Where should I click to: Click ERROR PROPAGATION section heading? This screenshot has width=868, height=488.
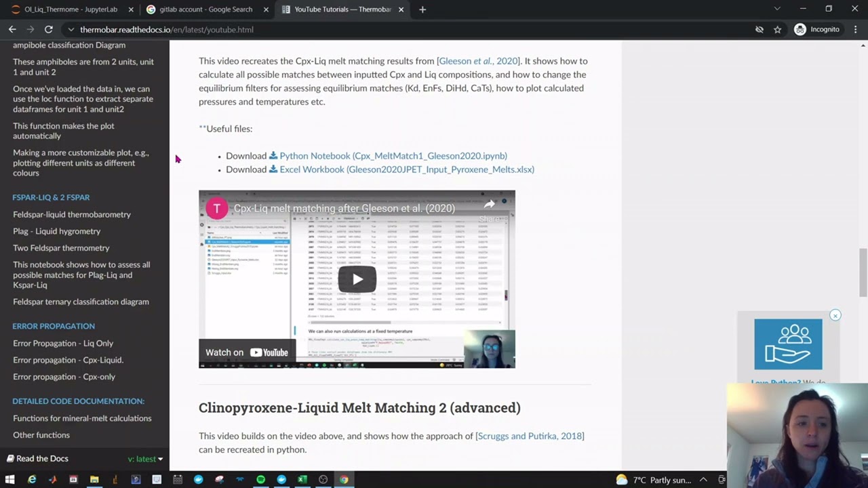(x=54, y=326)
